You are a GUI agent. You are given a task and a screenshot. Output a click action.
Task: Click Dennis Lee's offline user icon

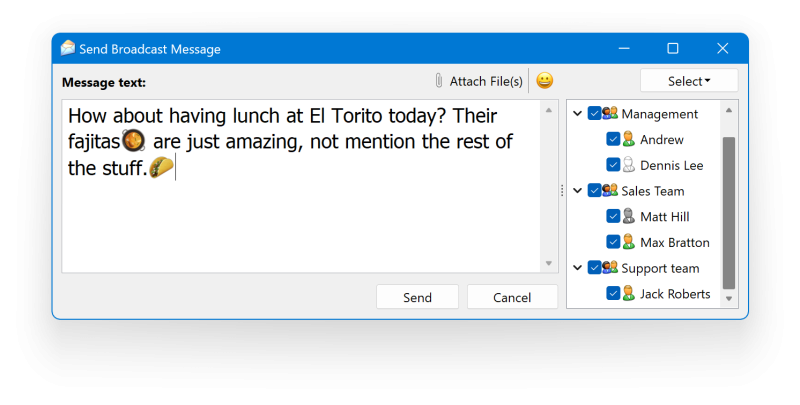tap(629, 165)
